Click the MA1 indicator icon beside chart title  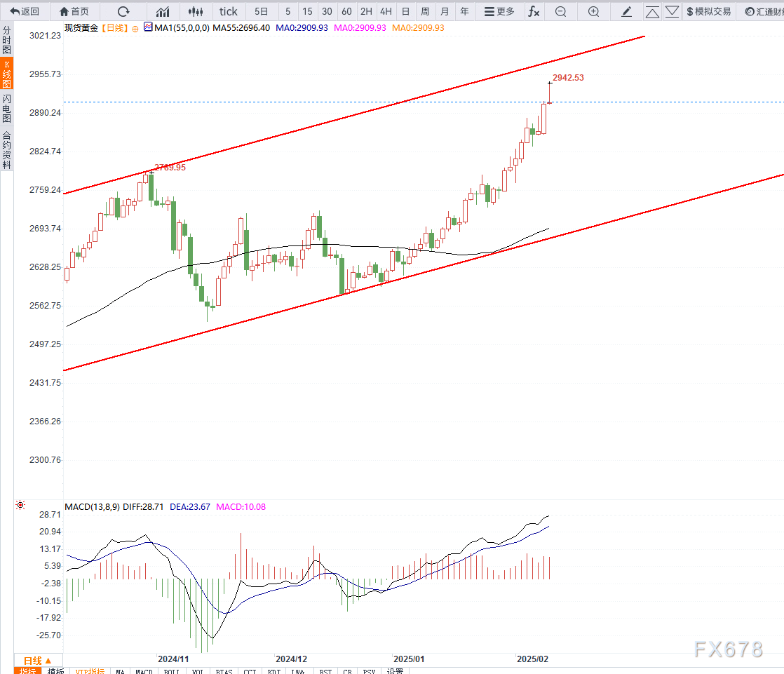tap(147, 27)
